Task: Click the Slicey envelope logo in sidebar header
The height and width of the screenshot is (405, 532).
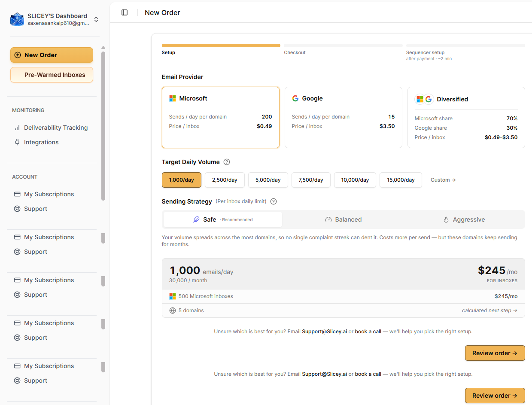Action: coord(17,19)
